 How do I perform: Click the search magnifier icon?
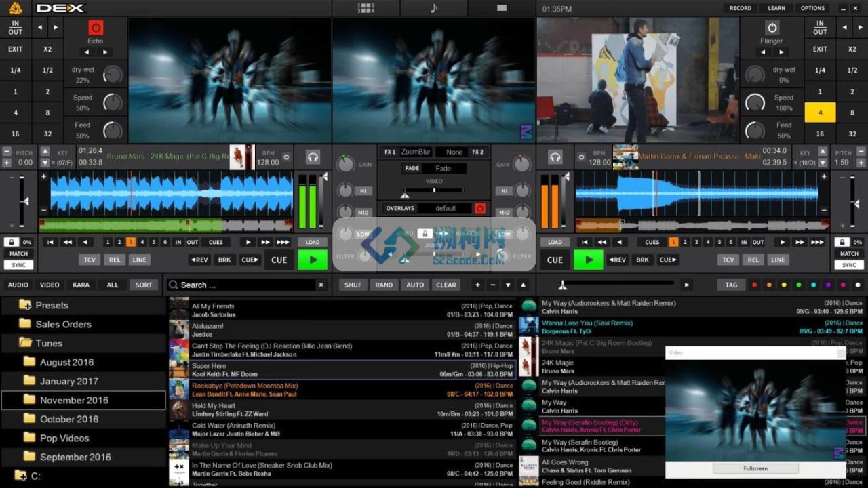(x=174, y=285)
